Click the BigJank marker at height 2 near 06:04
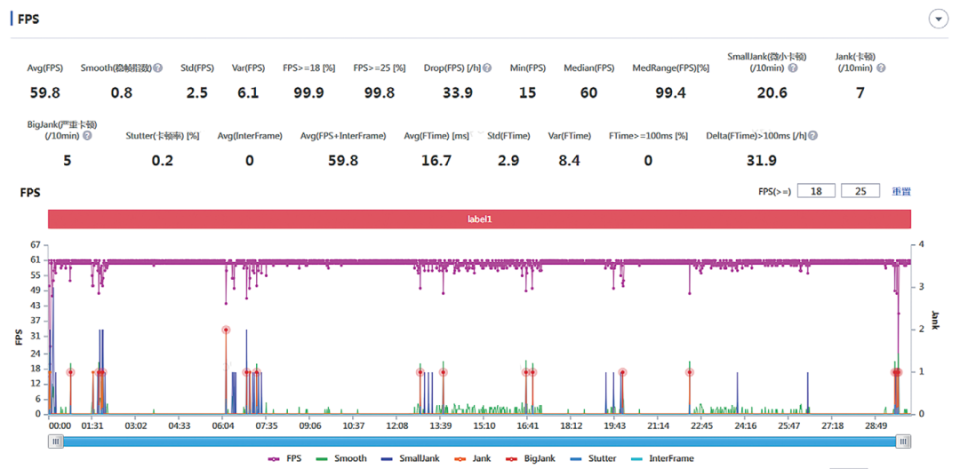The image size is (960, 469). click(226, 330)
